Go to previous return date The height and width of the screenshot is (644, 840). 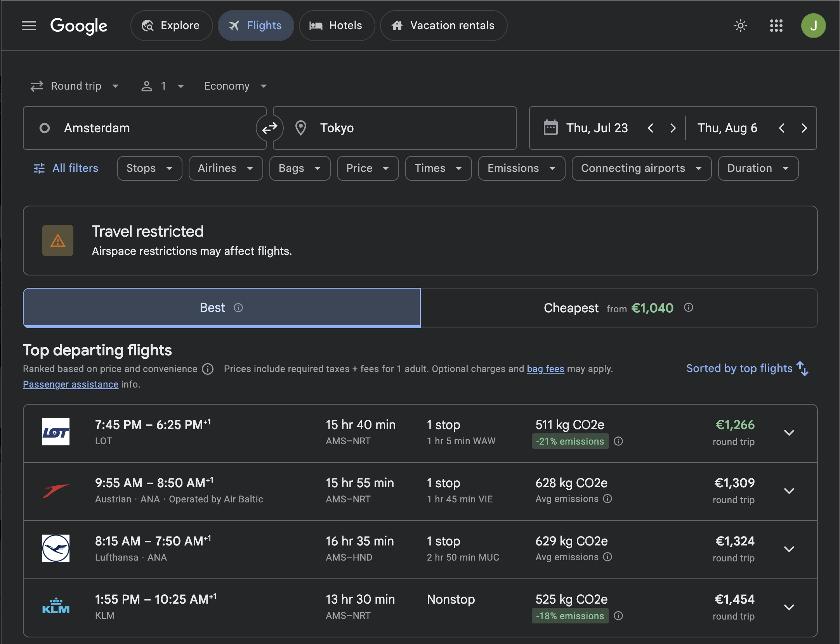coord(782,128)
